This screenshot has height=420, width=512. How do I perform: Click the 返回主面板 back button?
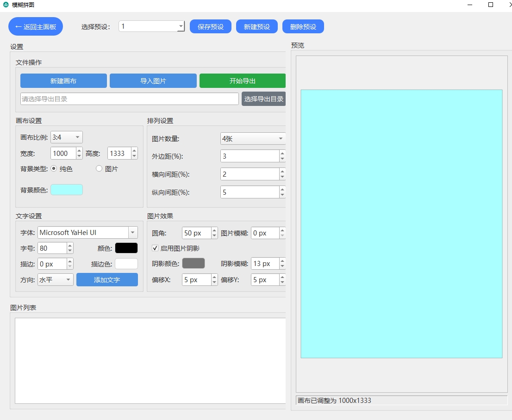click(36, 26)
